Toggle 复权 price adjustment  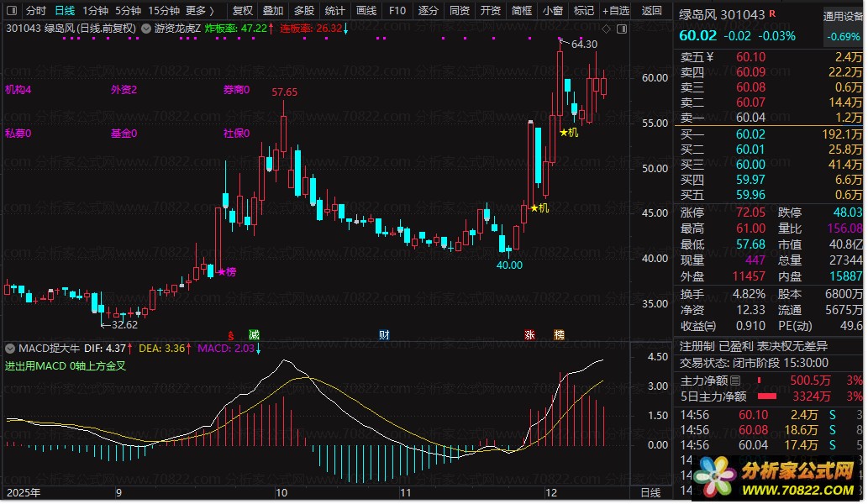click(242, 11)
